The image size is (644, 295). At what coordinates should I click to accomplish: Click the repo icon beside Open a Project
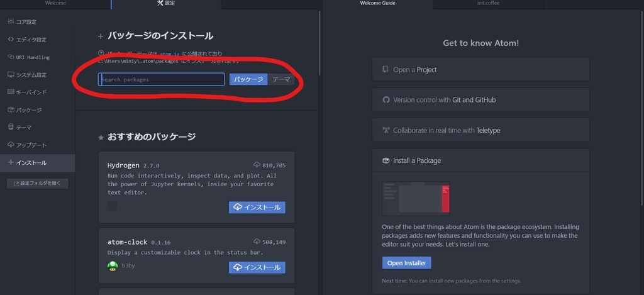point(386,69)
